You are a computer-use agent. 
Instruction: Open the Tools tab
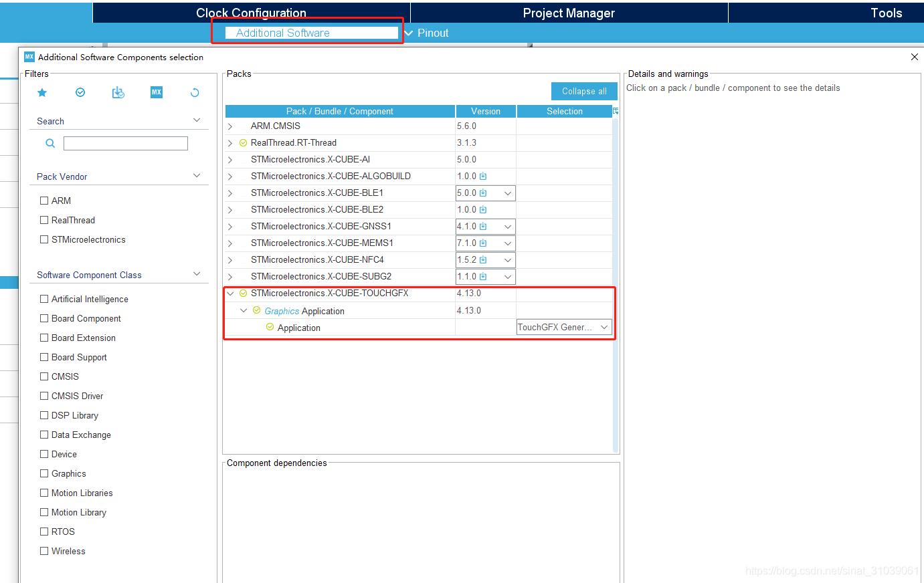coord(886,13)
